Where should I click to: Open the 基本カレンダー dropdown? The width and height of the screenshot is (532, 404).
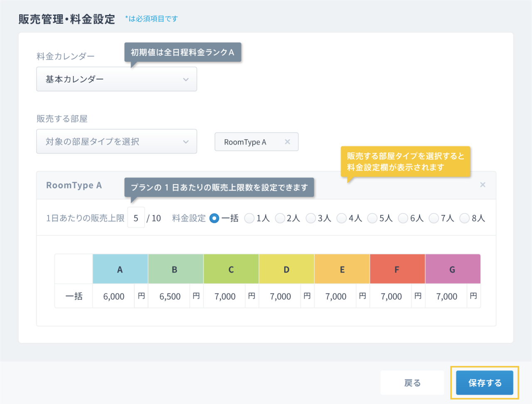tap(116, 79)
